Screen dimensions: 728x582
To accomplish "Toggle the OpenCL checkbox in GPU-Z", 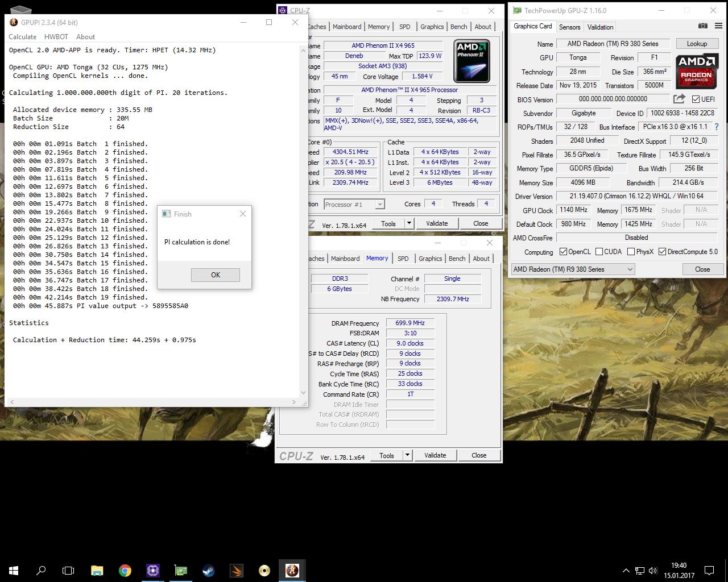I will coord(563,252).
